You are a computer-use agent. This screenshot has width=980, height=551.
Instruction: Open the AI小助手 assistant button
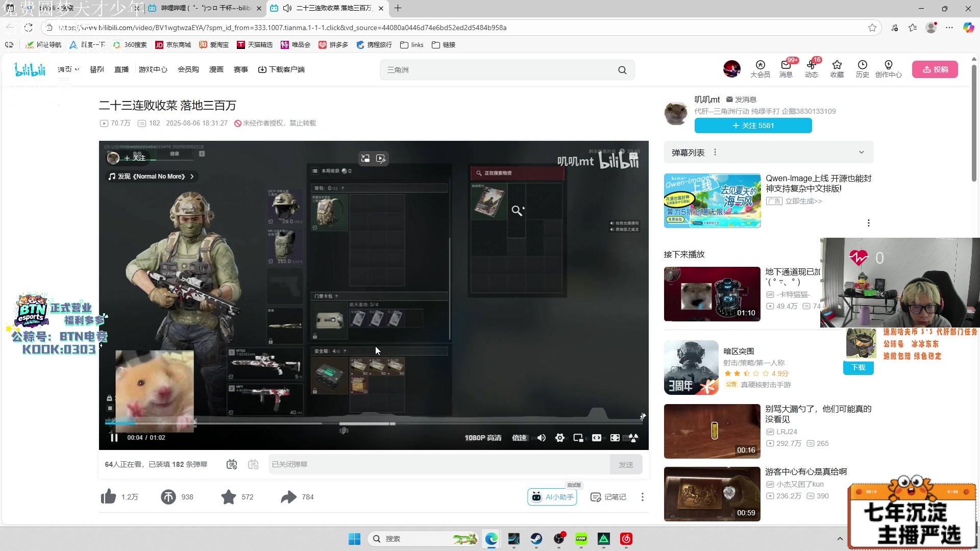[552, 496]
